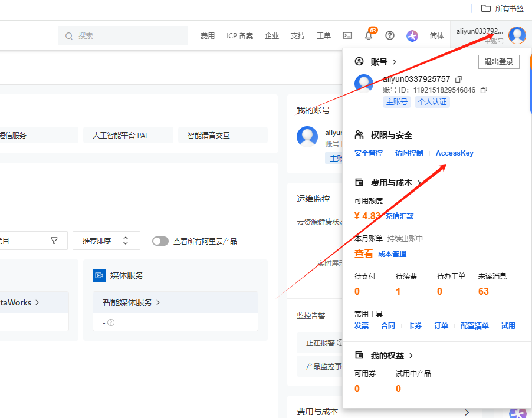The width and height of the screenshot is (532, 418).
Task: Click the 主账号 tag in account panel
Action: 397,102
